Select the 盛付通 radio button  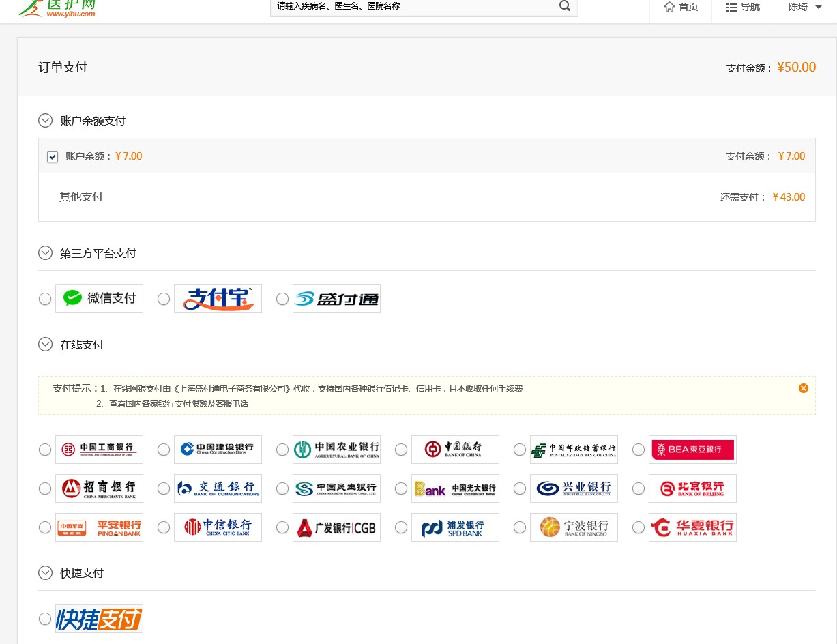click(x=282, y=299)
